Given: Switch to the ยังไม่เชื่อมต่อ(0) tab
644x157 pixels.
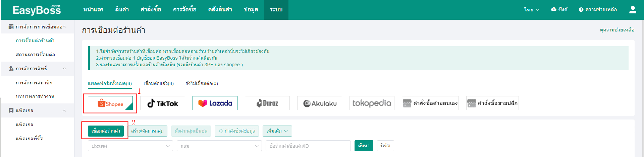Looking at the screenshot, I should [x=202, y=83].
